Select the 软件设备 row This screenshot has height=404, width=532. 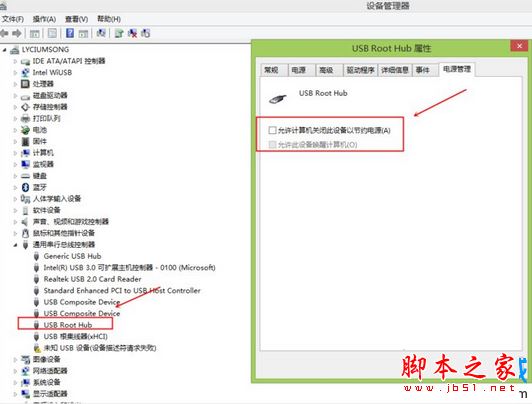(x=46, y=210)
